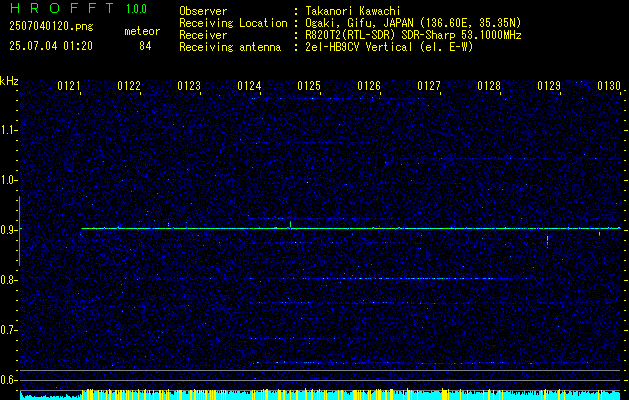This screenshot has width=629, height=400.
Task: Click the Receiver label
Action: pos(203,35)
